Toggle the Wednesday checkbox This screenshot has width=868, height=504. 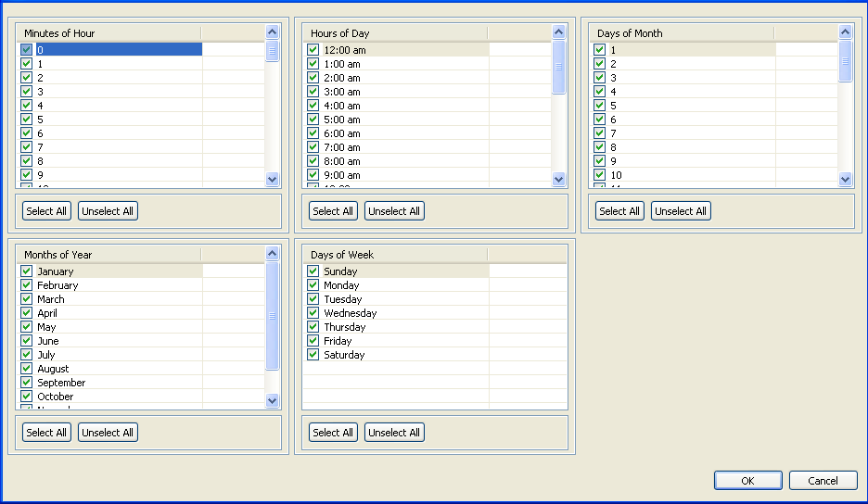pos(313,312)
